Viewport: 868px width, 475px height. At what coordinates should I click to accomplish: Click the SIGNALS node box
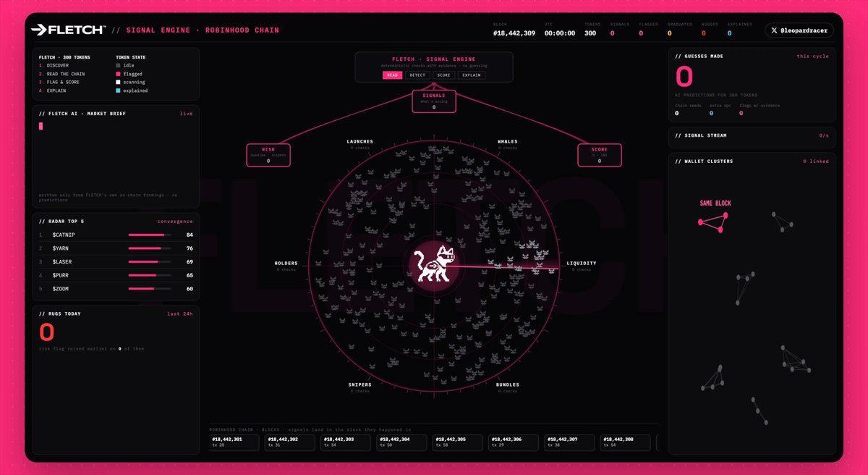(434, 101)
